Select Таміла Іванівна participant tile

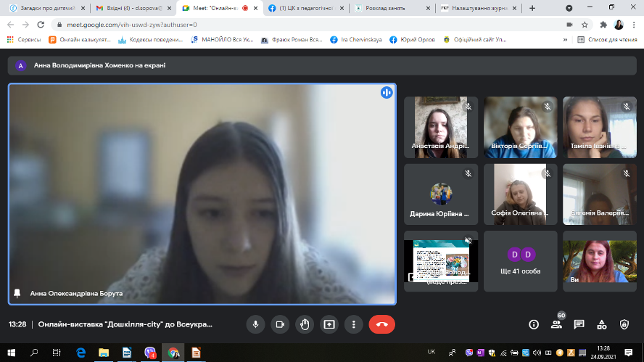pos(600,128)
